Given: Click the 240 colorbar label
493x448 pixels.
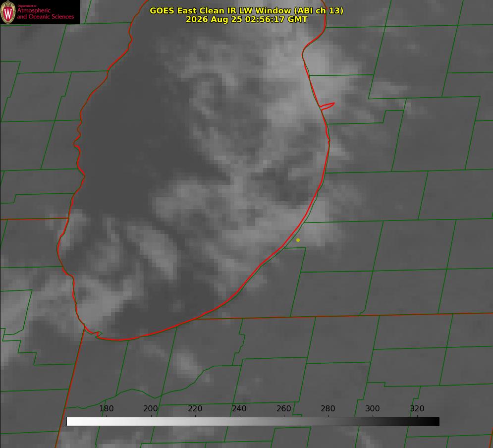Looking at the screenshot, I should coord(239,408).
